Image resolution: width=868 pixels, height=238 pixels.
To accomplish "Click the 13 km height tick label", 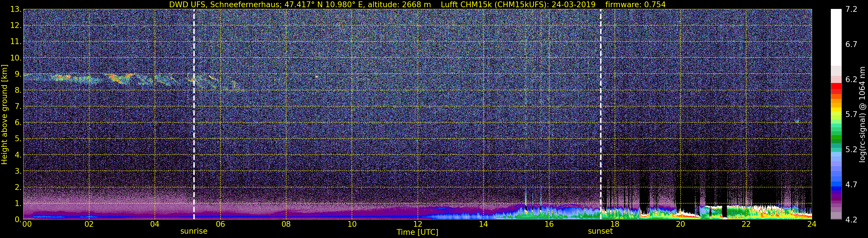I will 16,10.
